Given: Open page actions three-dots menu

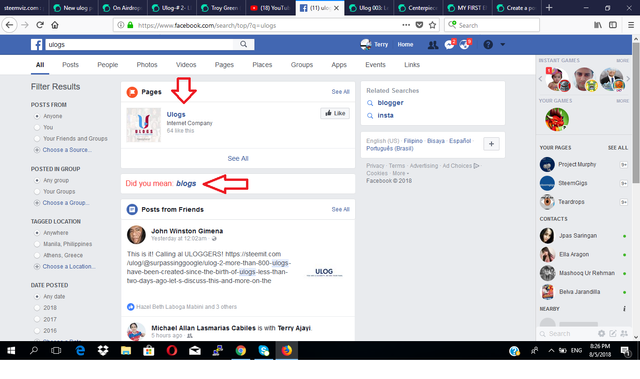Looking at the screenshot, I should click(x=406, y=25).
